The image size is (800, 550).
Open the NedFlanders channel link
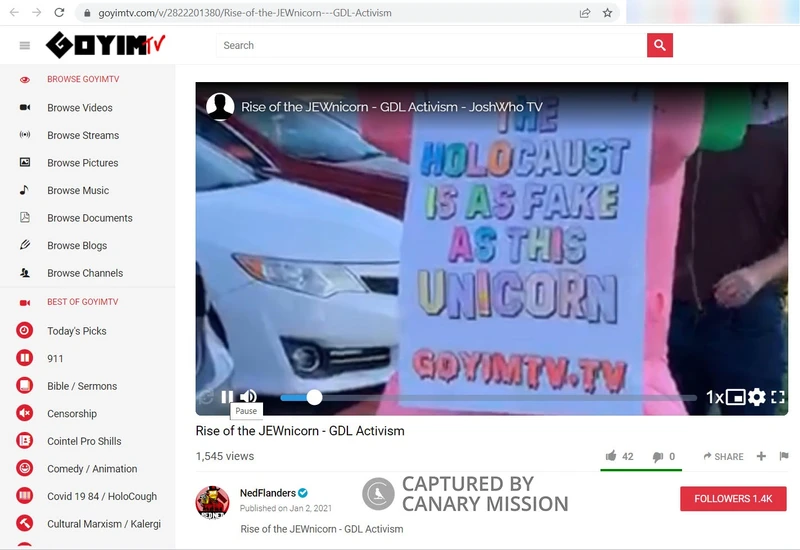[x=267, y=493]
